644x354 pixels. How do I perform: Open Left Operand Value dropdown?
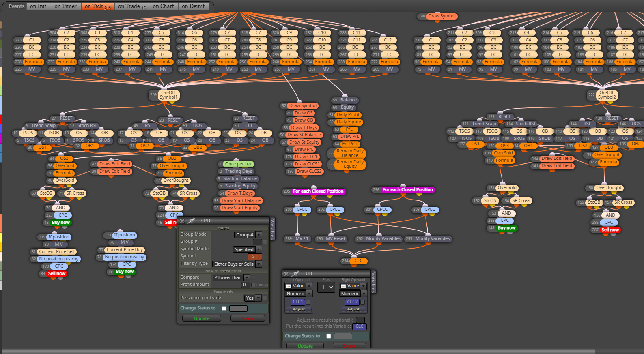(x=299, y=286)
